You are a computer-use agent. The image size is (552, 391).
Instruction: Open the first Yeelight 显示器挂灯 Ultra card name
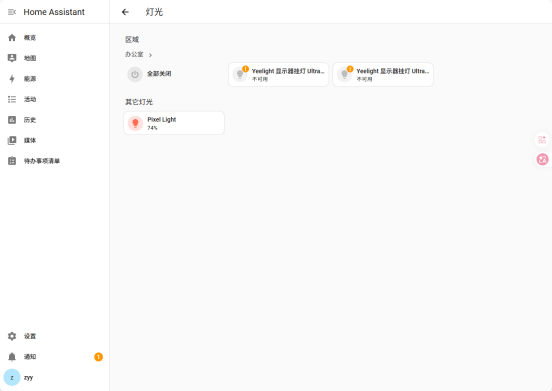tap(287, 71)
